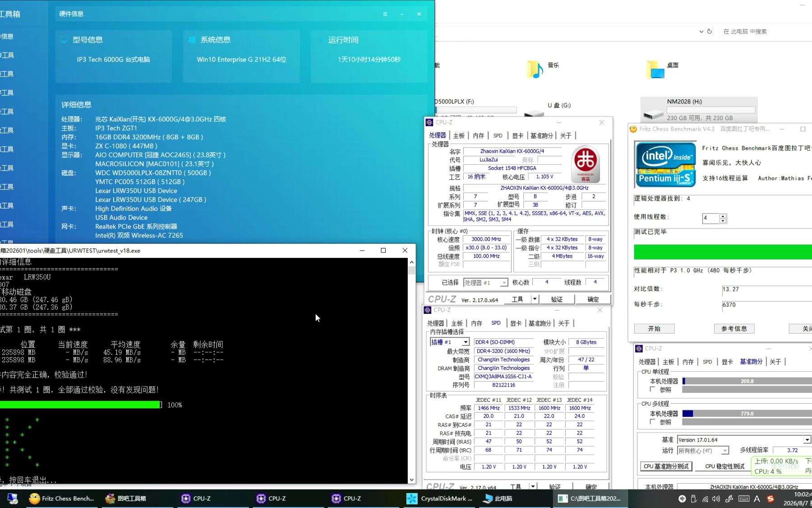Viewport: 812px width, 508px height.
Task: Switch to SPD tab in CPU-Z benchmark window
Action: (x=707, y=362)
